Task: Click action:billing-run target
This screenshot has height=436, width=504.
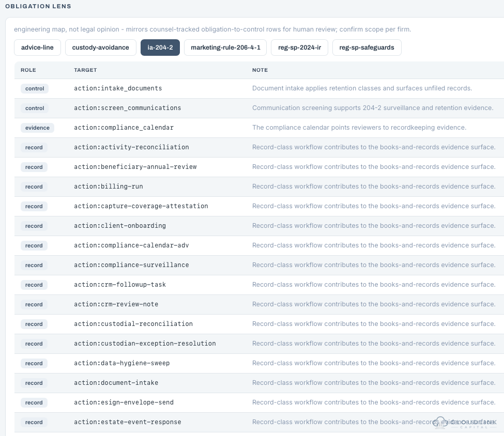Action: (x=109, y=186)
